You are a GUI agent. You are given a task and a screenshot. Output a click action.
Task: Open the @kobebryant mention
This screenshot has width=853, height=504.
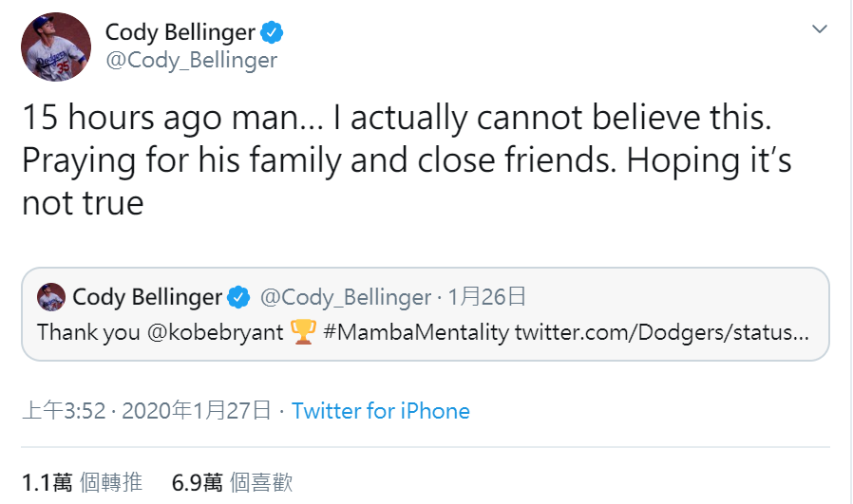[218, 333]
